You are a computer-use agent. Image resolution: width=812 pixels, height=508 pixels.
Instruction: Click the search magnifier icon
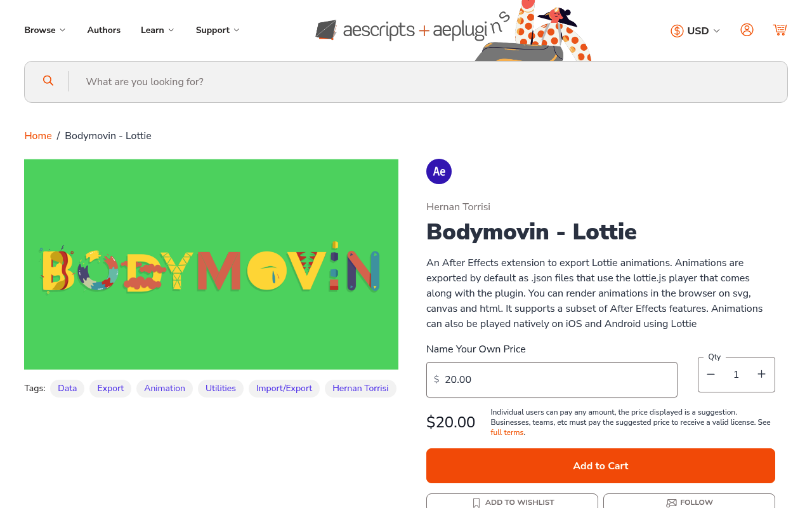(48, 81)
